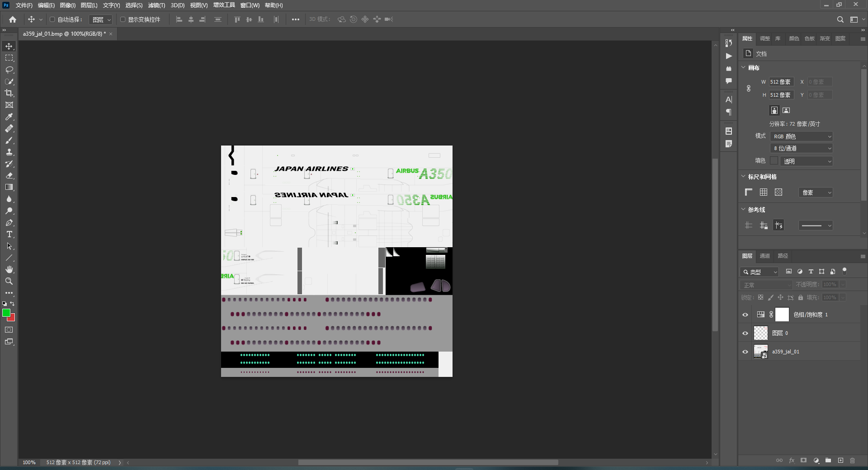
Task: Toggle canvas width-height link
Action: [x=749, y=88]
